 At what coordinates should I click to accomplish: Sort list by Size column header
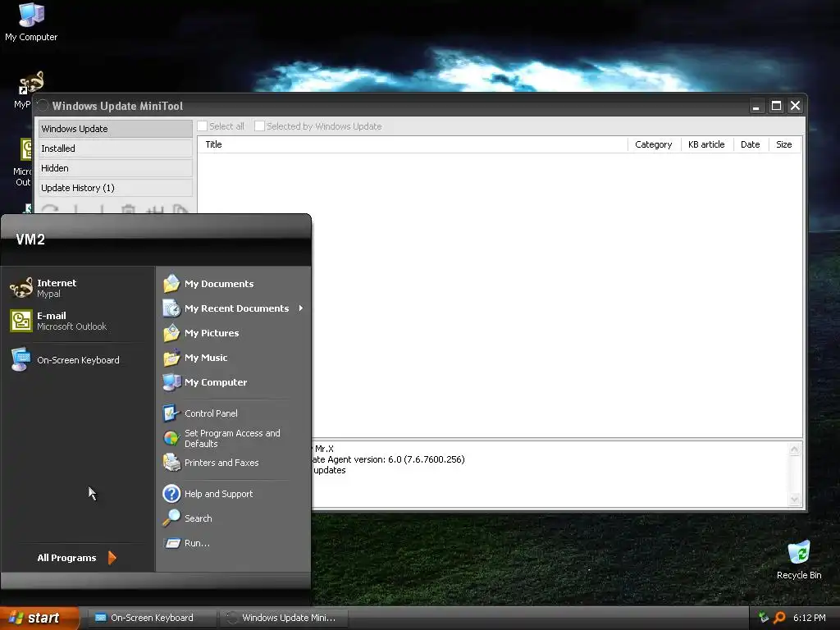784,144
